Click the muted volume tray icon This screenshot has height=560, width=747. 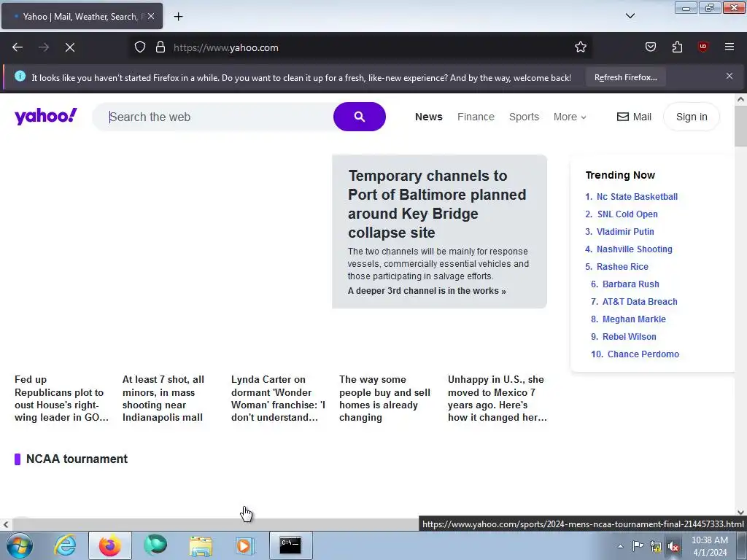(673, 546)
